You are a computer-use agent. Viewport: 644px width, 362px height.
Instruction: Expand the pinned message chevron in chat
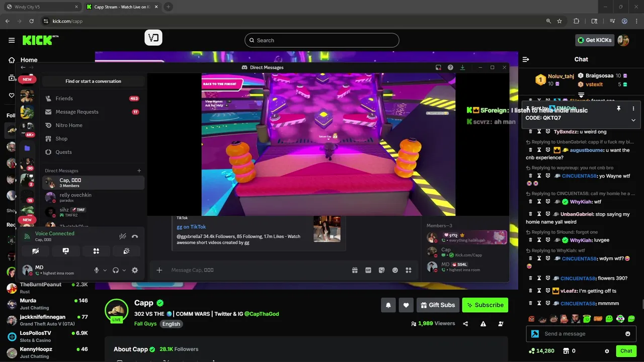[x=633, y=120]
